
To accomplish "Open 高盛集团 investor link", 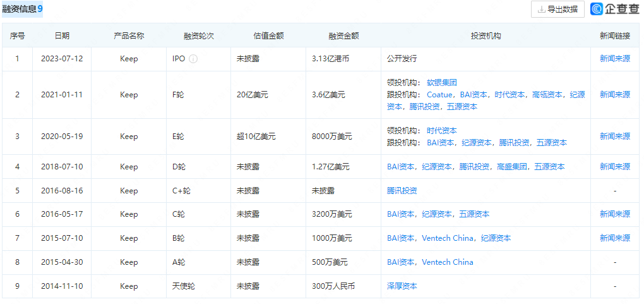I will (512, 167).
